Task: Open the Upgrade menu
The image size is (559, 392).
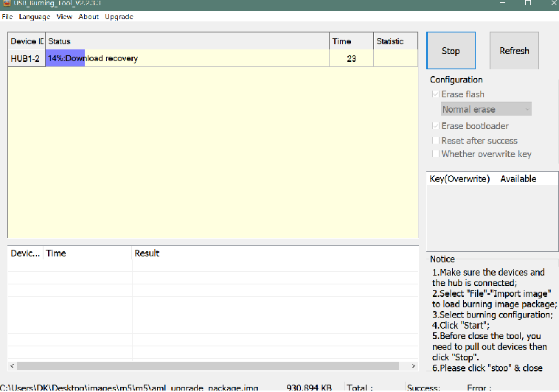Action: [x=119, y=17]
